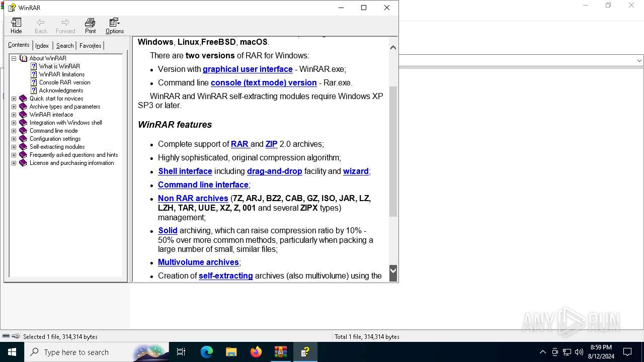Image resolution: width=644 pixels, height=362 pixels.
Task: Expand Integration with Windows shell node
Action: (14, 123)
